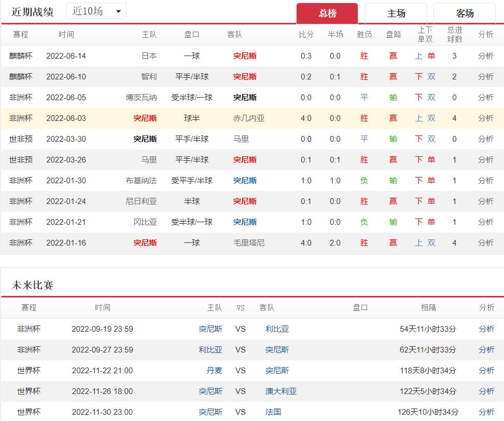The width and height of the screenshot is (504, 421).
Task: Click 突尼斯 home team in 2022-11-30 fixture
Action: pyautogui.click(x=211, y=412)
